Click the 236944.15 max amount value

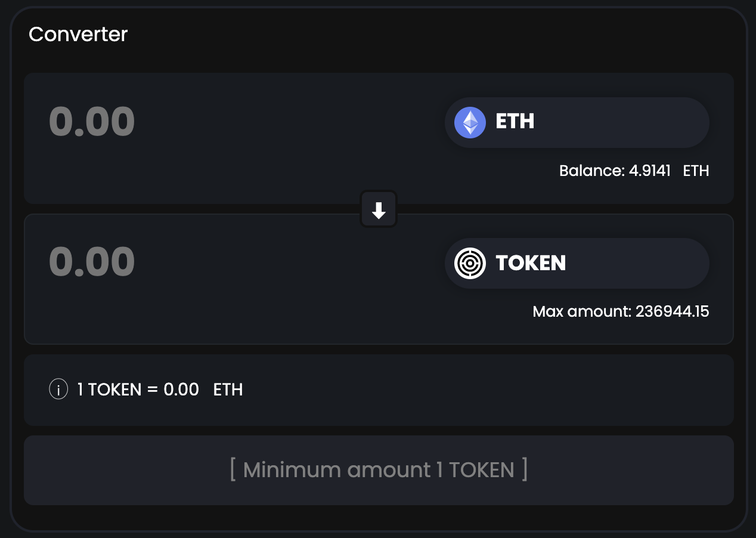(672, 311)
